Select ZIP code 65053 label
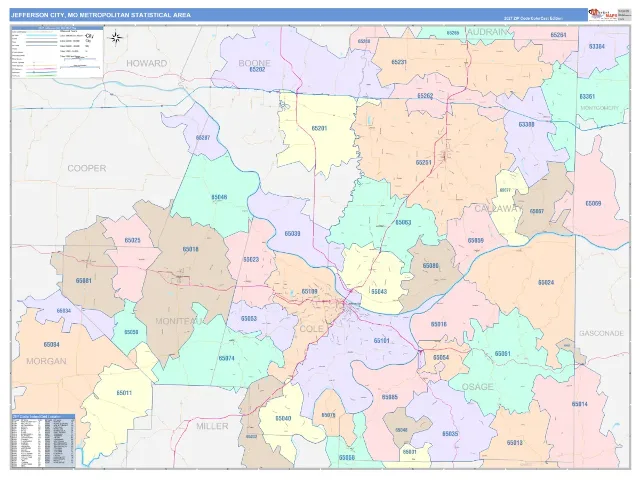640x480 pixels. coord(249,318)
